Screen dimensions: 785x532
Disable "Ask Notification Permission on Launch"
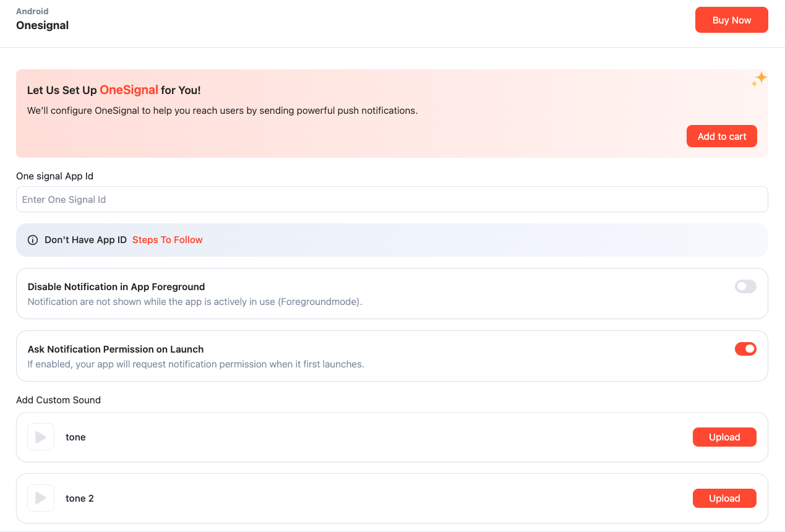[x=745, y=349]
